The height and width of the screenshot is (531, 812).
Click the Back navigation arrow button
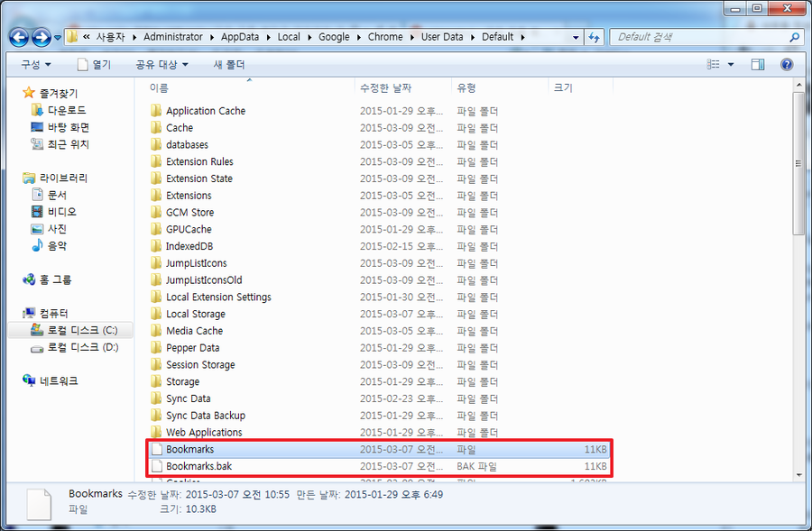[x=19, y=37]
